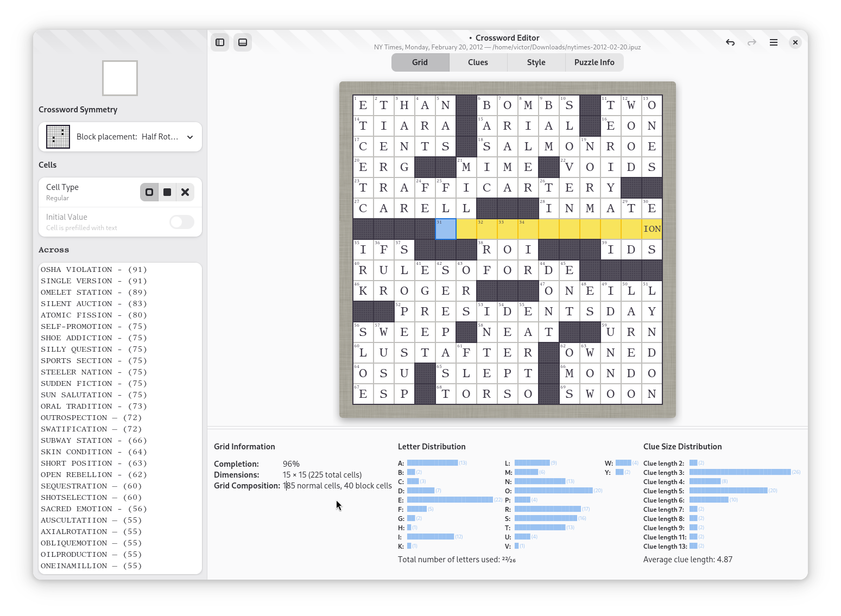Open the hamburger main menu
Viewport: 841px width, 616px height.
774,42
